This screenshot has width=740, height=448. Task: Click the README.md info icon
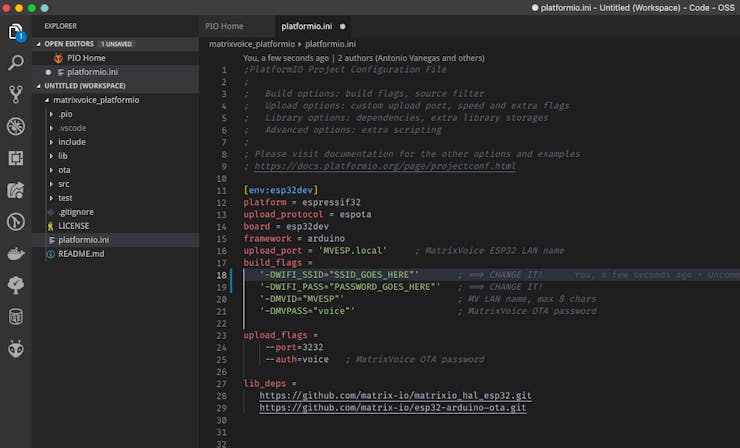(50, 254)
